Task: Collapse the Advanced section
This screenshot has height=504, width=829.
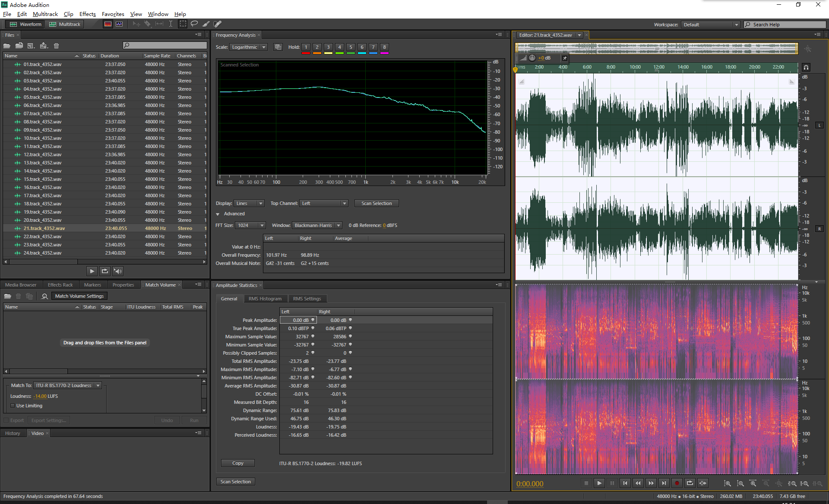Action: [x=218, y=214]
